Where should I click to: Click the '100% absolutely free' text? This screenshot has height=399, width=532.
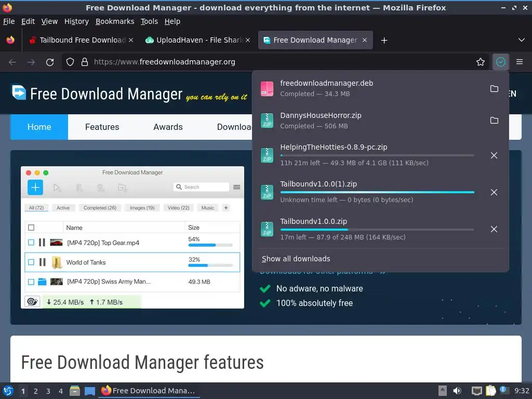pos(314,303)
